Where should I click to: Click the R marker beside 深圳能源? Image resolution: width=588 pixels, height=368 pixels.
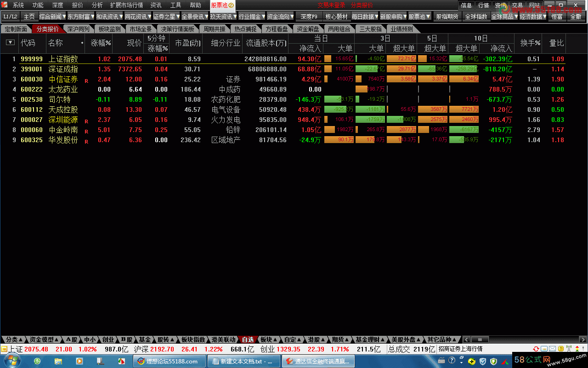[x=86, y=121]
